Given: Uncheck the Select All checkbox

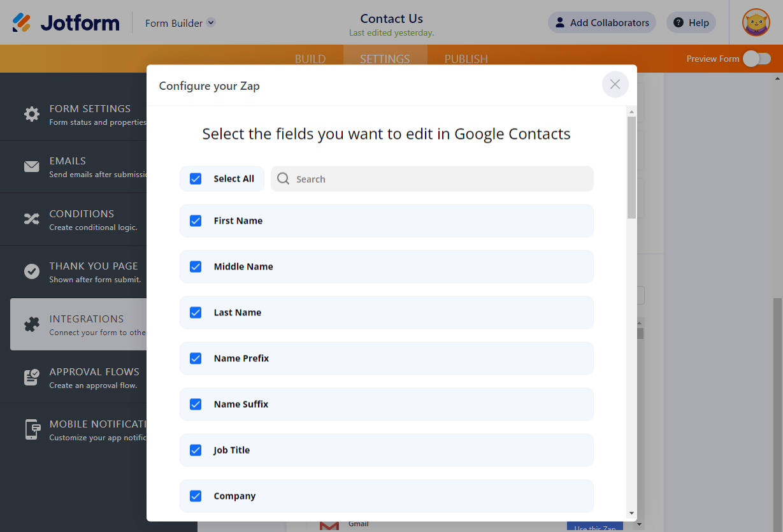Looking at the screenshot, I should tap(196, 179).
